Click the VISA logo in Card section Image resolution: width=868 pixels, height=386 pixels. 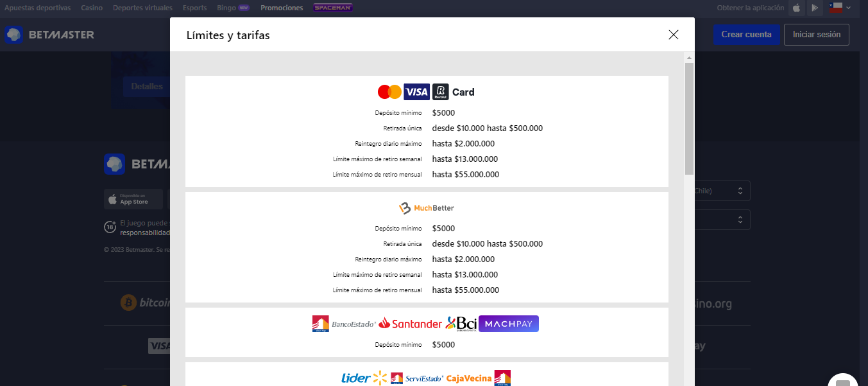click(x=416, y=92)
